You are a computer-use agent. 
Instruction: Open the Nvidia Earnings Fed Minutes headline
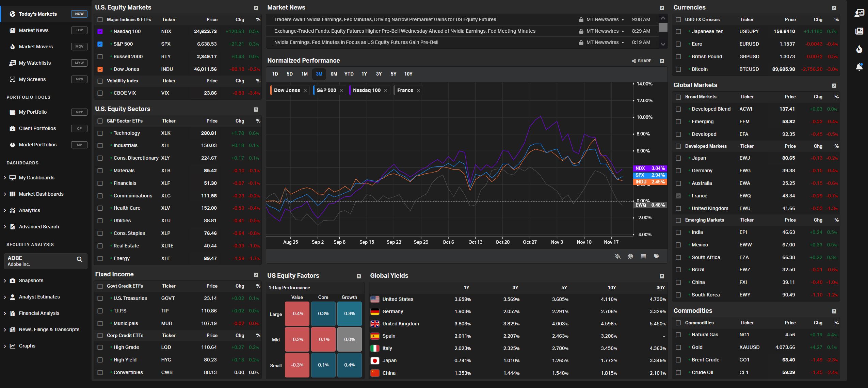point(356,42)
